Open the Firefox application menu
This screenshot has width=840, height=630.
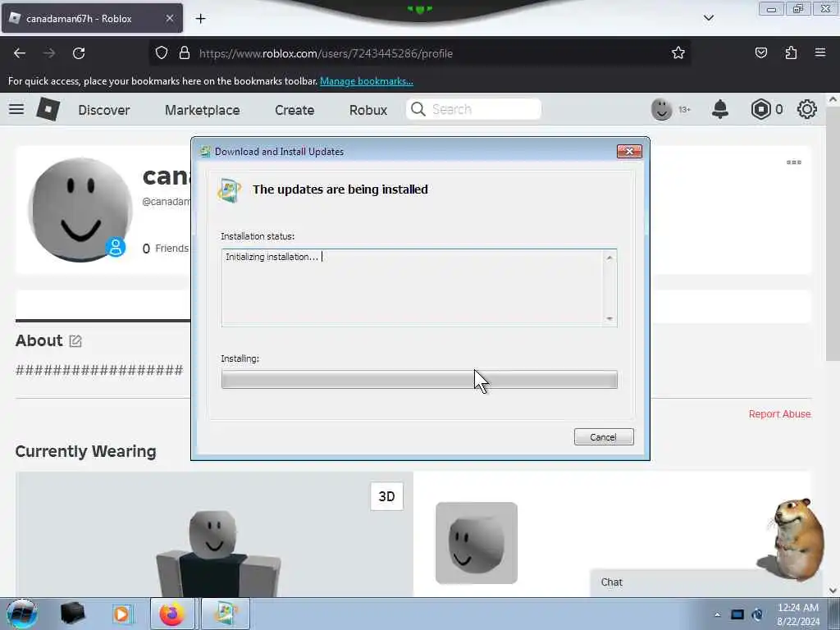(820, 52)
